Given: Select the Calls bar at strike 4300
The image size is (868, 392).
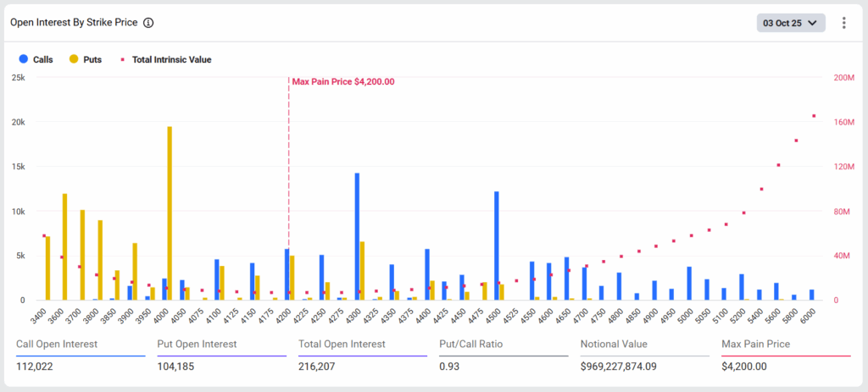Looking at the screenshot, I should pos(357,237).
